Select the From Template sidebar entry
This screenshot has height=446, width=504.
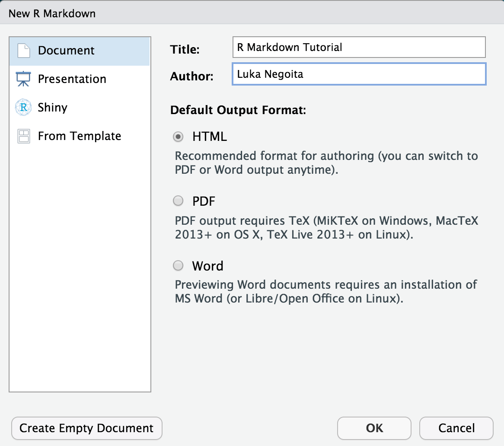point(80,136)
